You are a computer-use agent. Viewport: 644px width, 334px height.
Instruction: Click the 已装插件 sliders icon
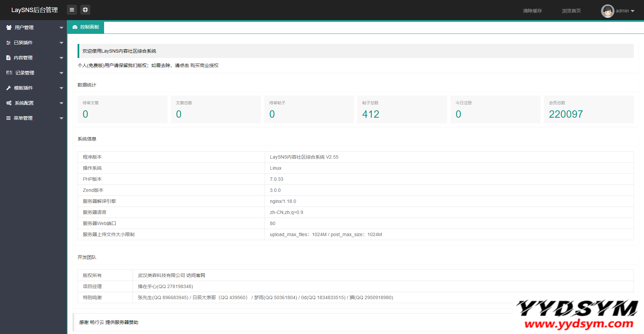[x=9, y=43]
